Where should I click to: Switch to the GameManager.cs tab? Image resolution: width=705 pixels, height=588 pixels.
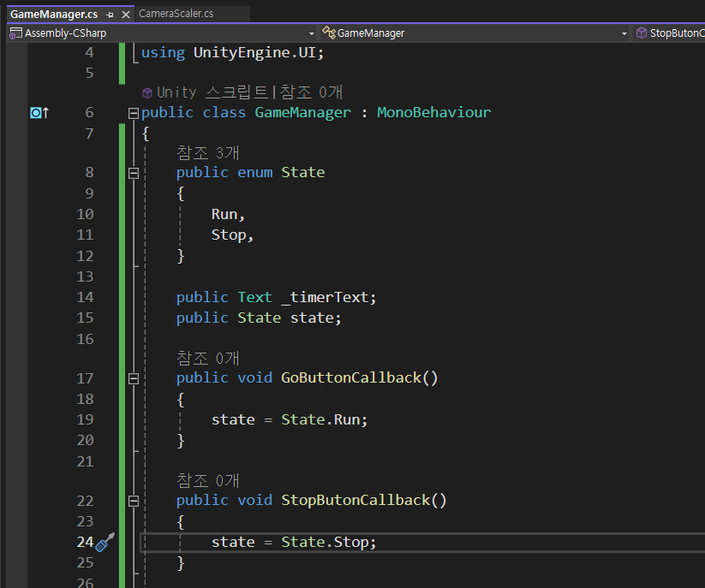(x=53, y=15)
